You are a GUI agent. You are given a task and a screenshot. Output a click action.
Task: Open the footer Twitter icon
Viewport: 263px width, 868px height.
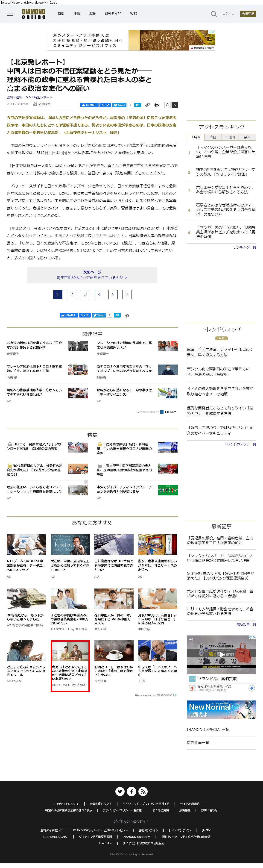tap(120, 791)
